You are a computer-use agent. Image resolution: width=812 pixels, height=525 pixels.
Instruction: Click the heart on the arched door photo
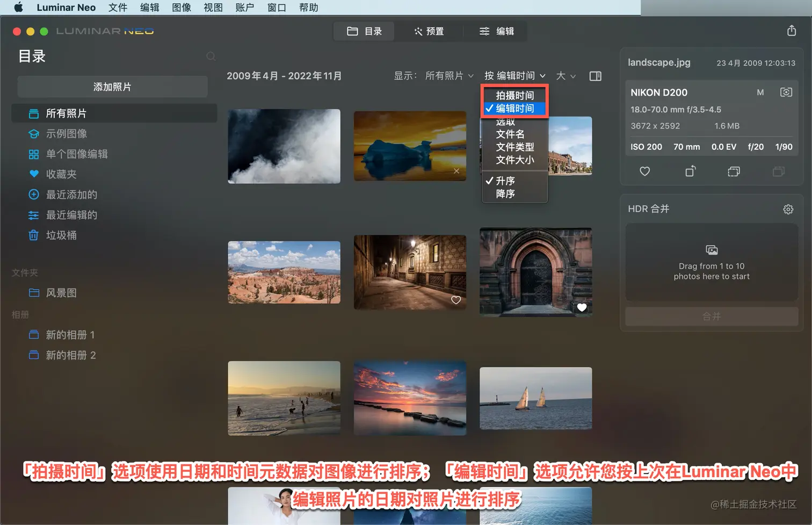coord(582,307)
